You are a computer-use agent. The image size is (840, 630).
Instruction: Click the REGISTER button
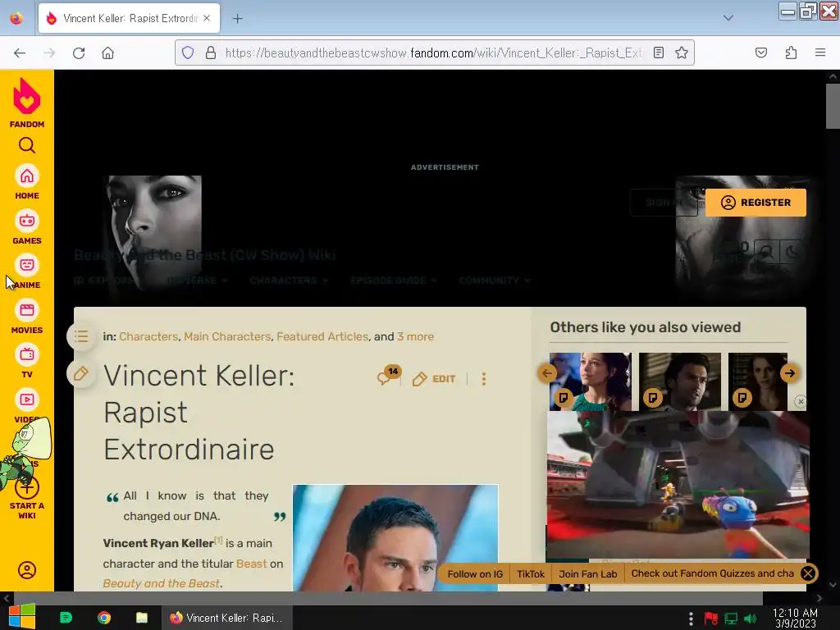point(756,203)
